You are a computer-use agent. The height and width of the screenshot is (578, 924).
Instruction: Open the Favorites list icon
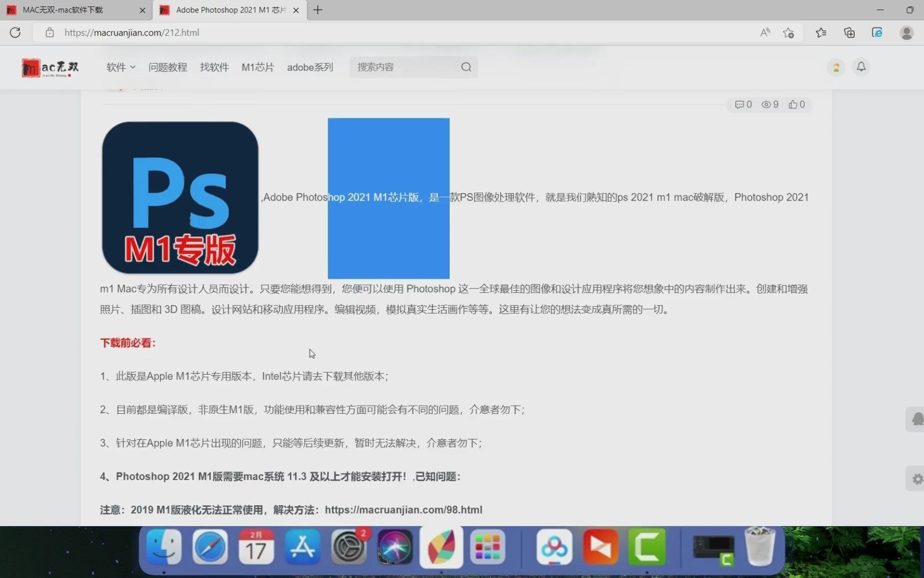tap(821, 33)
